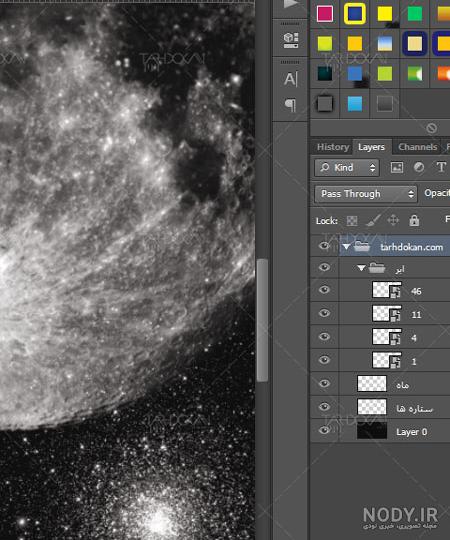Lock all padlock icon
Viewport: 450px width, 540px height.
414,220
